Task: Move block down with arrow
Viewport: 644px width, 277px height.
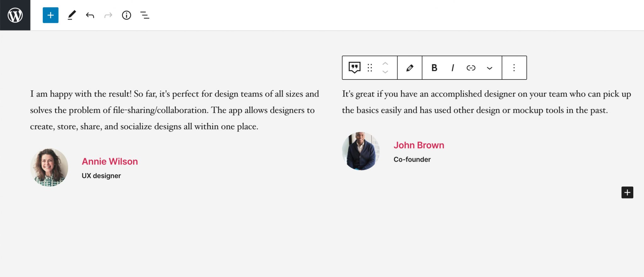Action: tap(385, 72)
